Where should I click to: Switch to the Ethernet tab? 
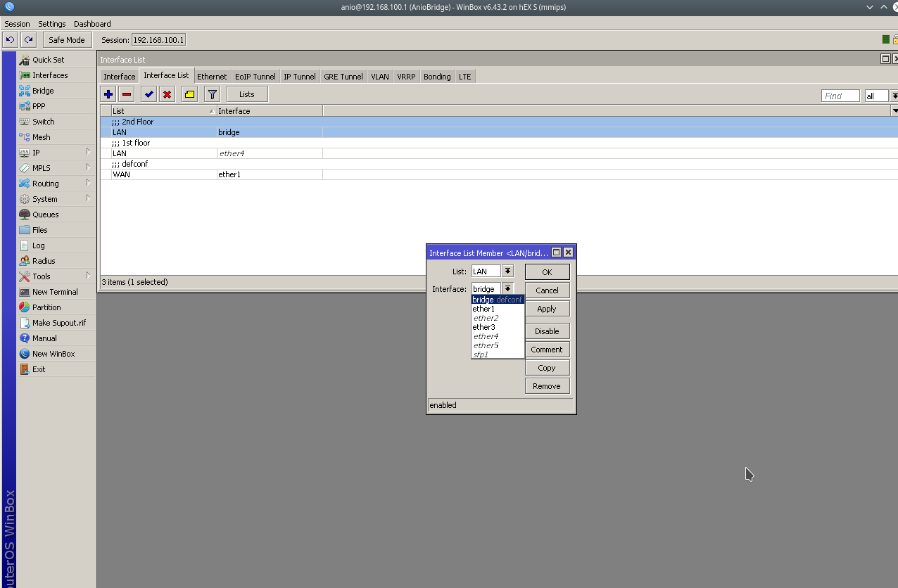[212, 77]
